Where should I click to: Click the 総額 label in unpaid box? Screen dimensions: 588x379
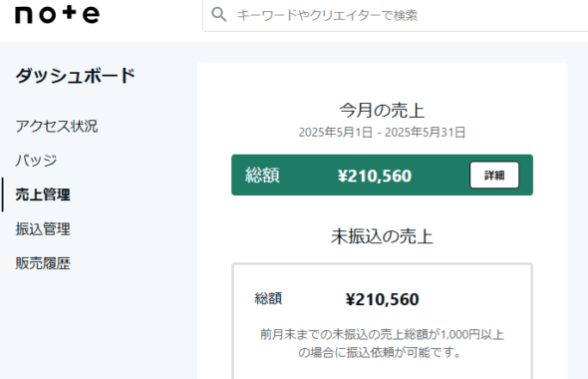268,298
